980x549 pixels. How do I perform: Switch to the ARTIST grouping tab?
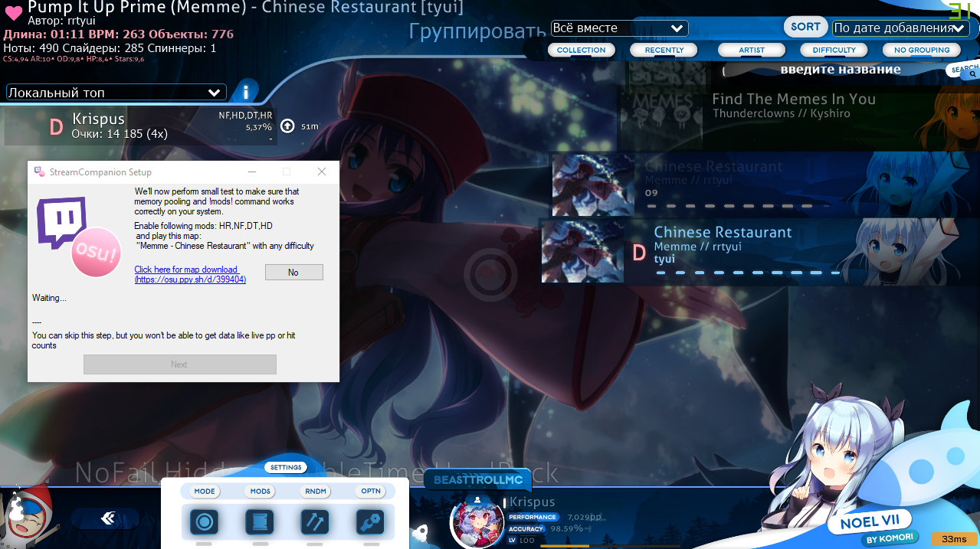752,51
